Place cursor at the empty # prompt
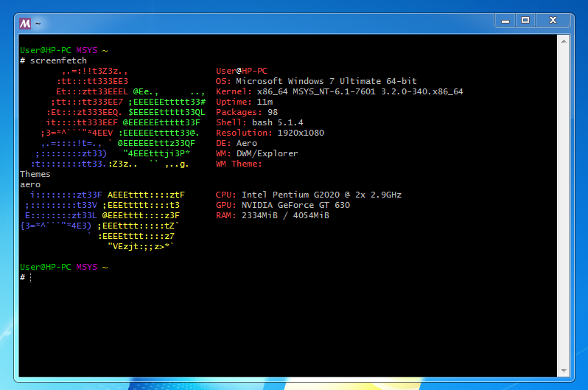 31,278
